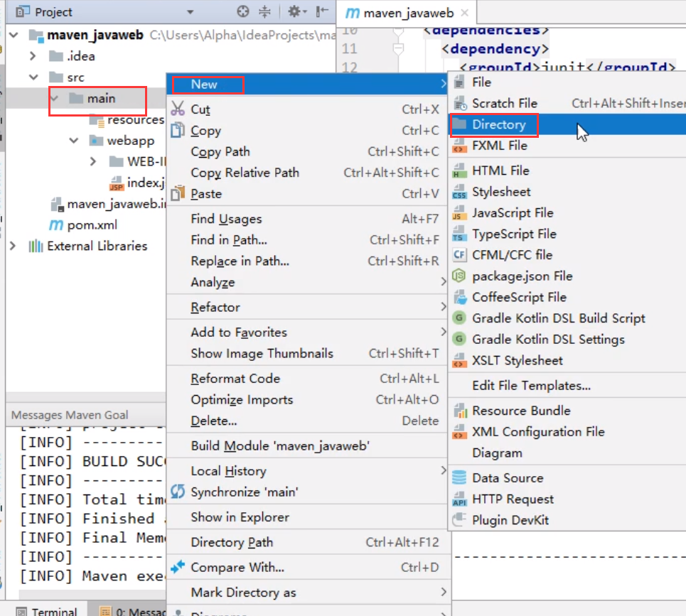
Task: Select the maven_javaweb.iml file
Action: pyautogui.click(x=117, y=204)
